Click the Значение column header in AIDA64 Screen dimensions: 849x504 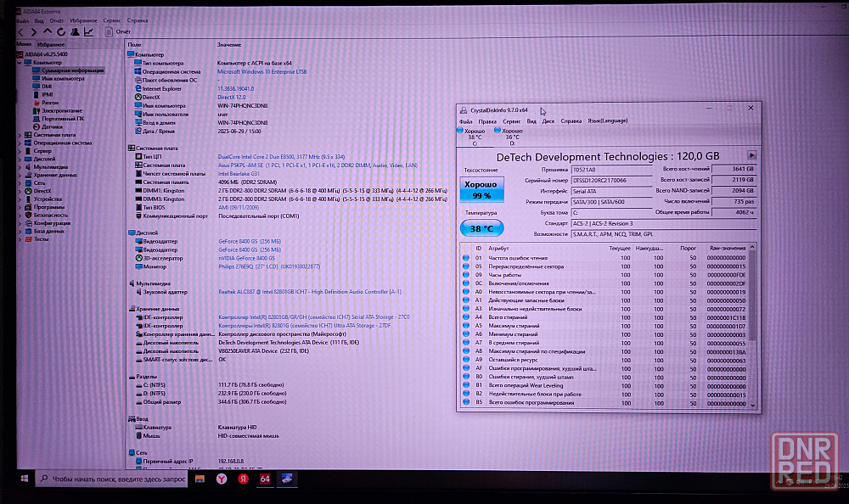pos(229,44)
